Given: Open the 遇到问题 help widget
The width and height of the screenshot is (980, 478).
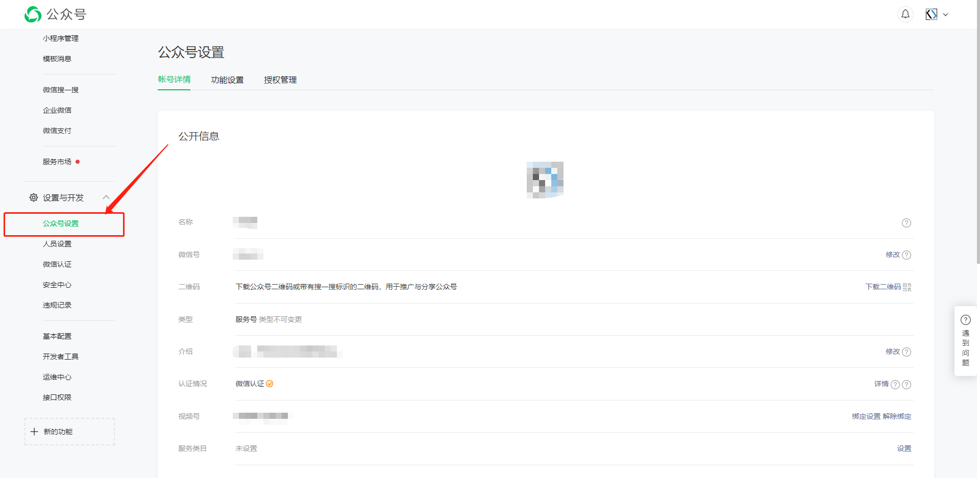Looking at the screenshot, I should pyautogui.click(x=966, y=341).
